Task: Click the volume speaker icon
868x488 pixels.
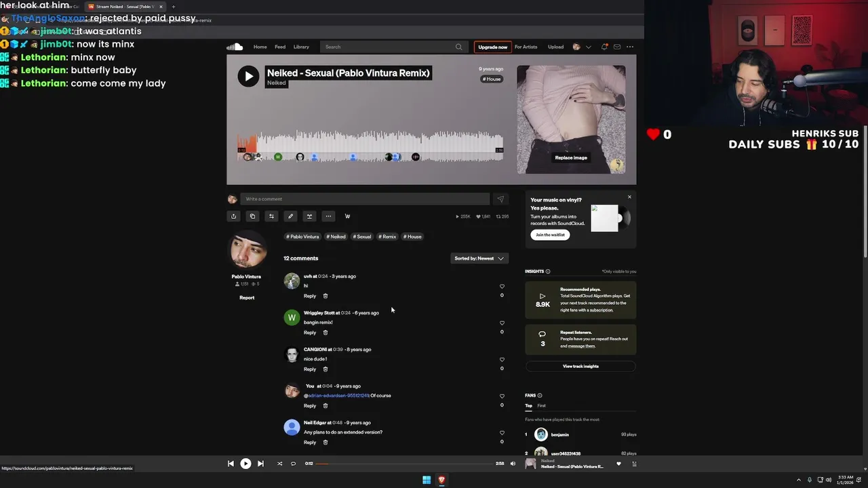Action: (x=513, y=464)
